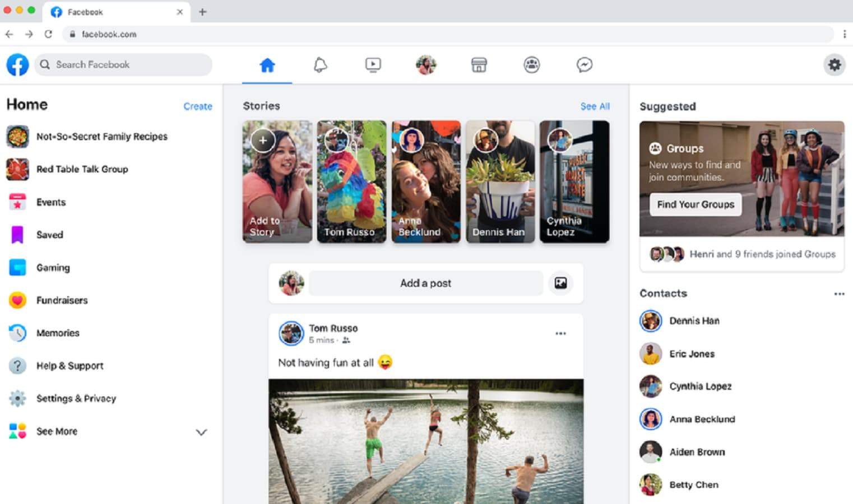Image resolution: width=853 pixels, height=504 pixels.
Task: Open Contacts options three-dot menu
Action: click(x=839, y=294)
